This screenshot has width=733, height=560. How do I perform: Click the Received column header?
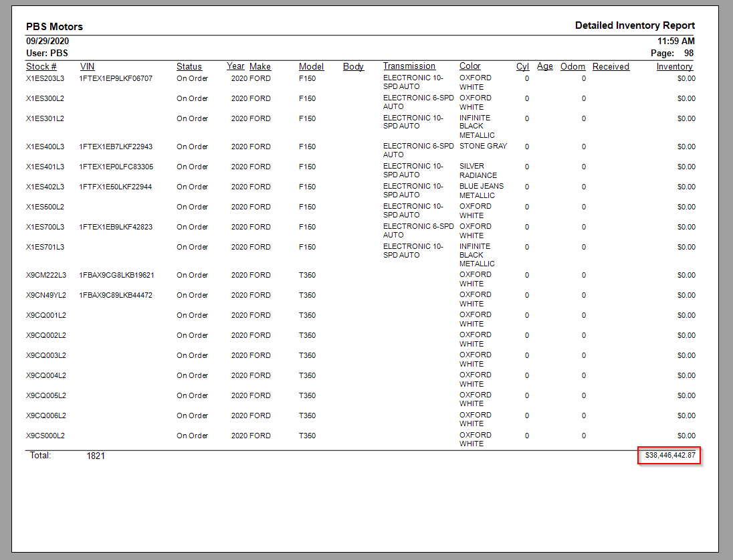click(611, 66)
